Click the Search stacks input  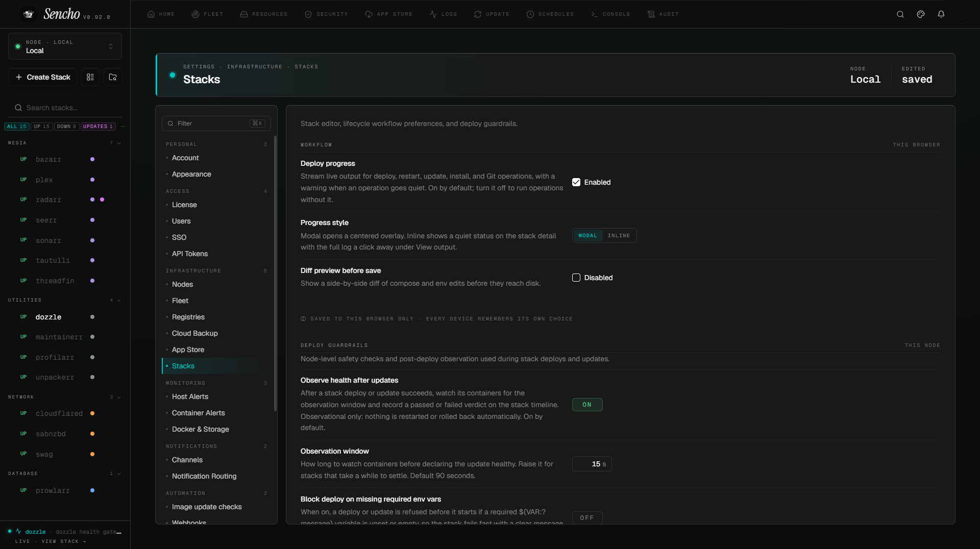click(x=65, y=108)
